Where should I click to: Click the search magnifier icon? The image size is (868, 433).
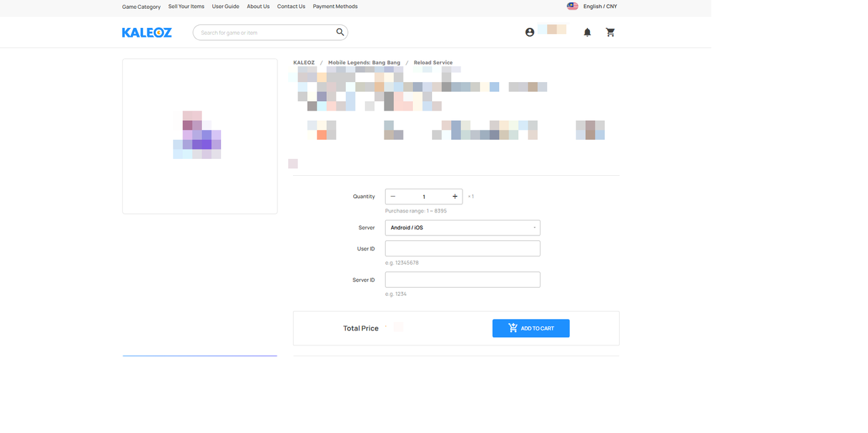click(x=340, y=32)
